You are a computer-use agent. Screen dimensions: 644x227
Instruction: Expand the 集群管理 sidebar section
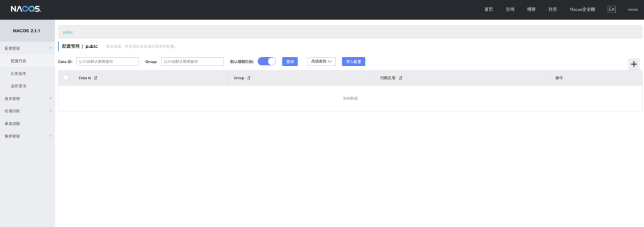[x=27, y=136]
